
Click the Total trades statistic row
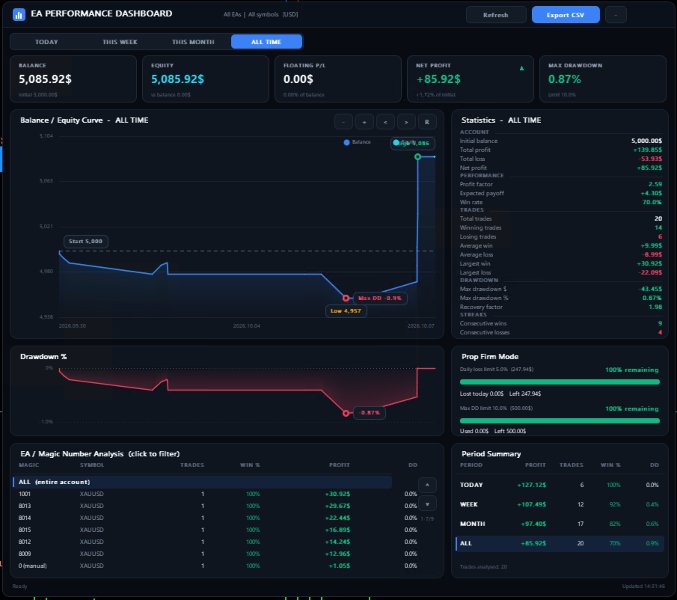(x=560, y=219)
